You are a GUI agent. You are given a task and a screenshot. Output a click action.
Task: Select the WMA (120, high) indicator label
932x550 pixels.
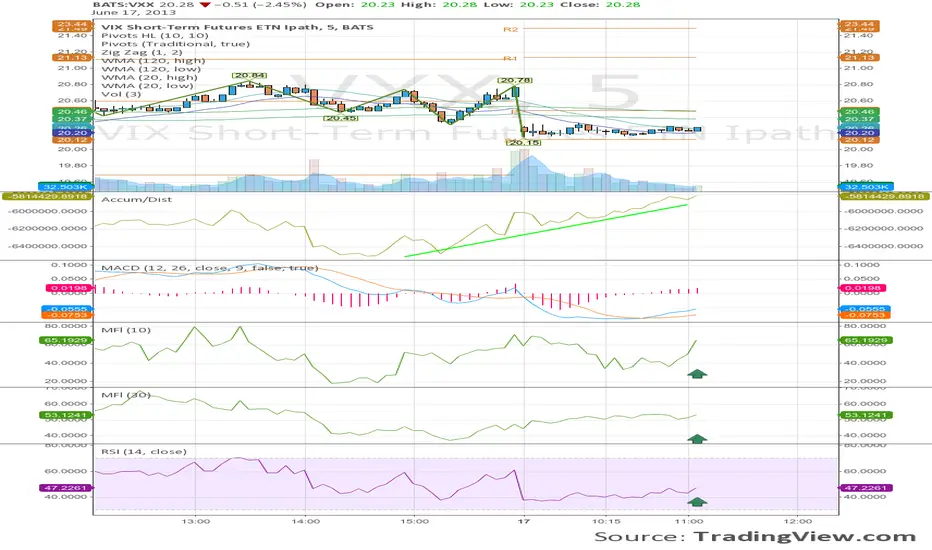pos(153,60)
